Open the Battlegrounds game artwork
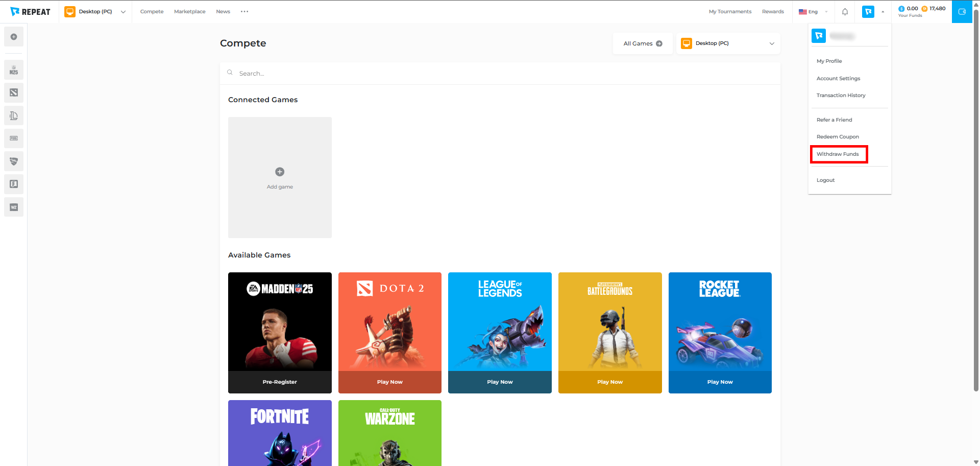 pyautogui.click(x=610, y=322)
